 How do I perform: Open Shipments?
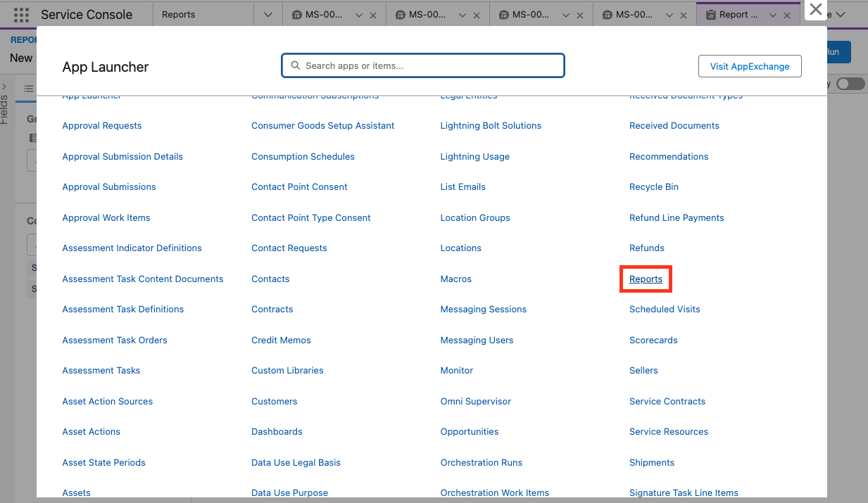pos(652,463)
